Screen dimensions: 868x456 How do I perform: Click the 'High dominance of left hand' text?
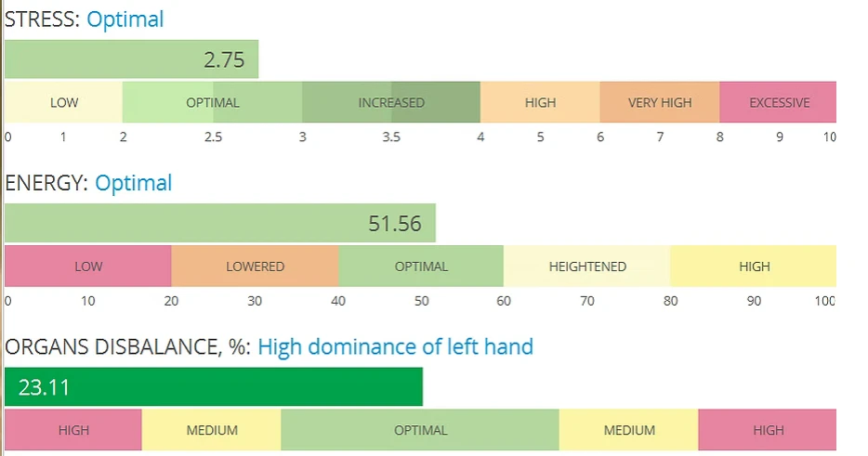pos(395,347)
